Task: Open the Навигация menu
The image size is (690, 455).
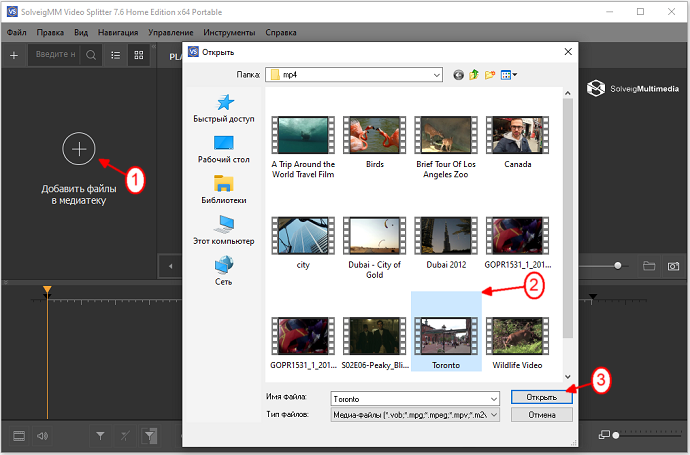Action: 118,33
